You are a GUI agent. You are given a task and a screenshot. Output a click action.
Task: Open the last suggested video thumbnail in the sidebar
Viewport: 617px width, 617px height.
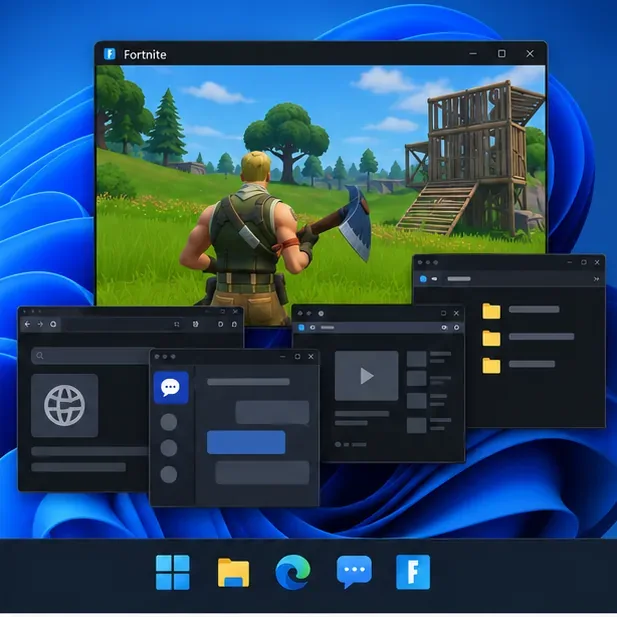[x=416, y=425]
